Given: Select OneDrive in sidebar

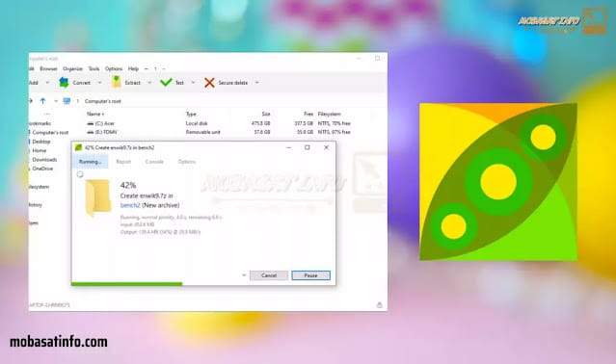Looking at the screenshot, I should coord(42,169).
